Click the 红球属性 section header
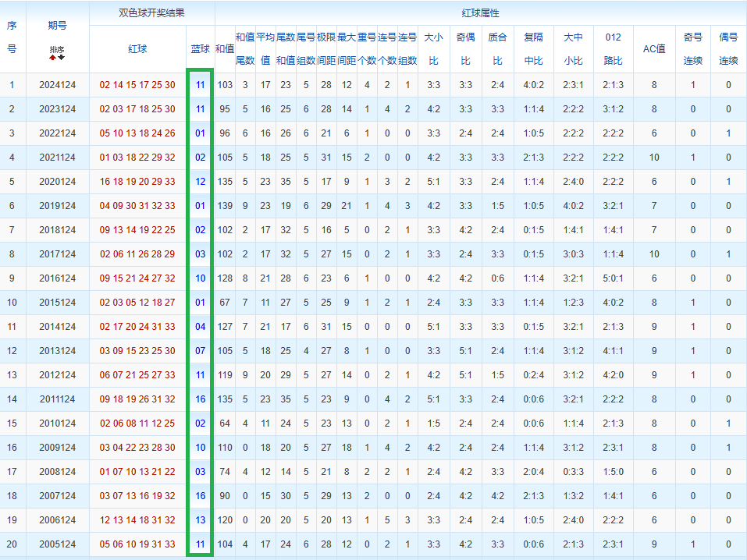The width and height of the screenshot is (747, 560). 480,13
